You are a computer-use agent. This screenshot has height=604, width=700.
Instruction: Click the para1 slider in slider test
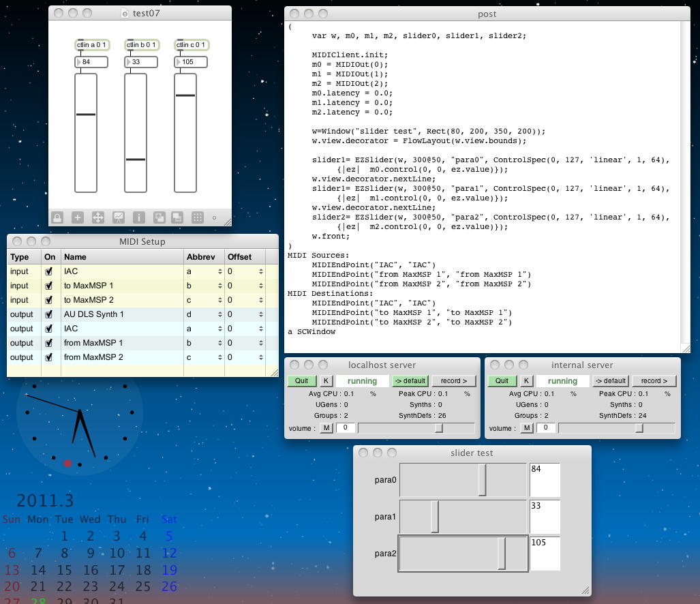click(x=463, y=517)
